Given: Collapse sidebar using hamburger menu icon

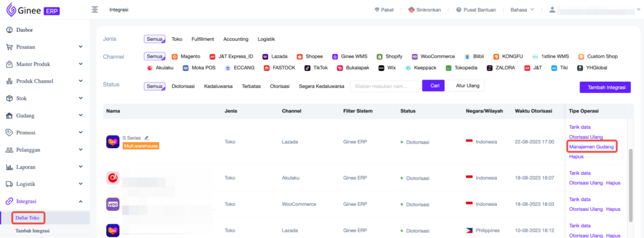Looking at the screenshot, I should point(94,9).
